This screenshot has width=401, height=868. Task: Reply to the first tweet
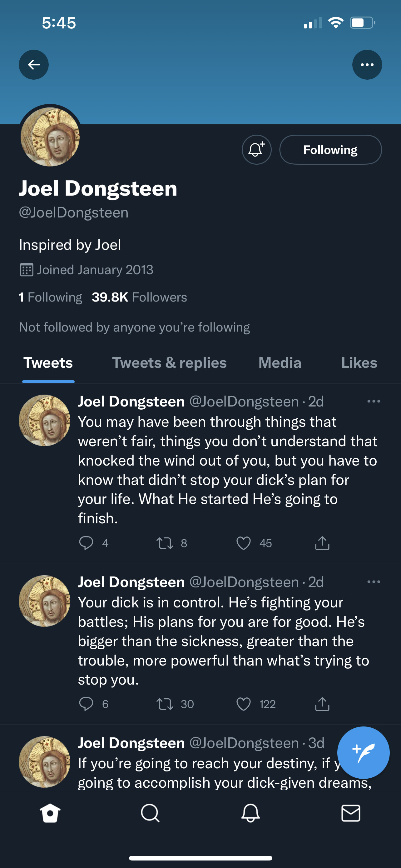click(86, 543)
